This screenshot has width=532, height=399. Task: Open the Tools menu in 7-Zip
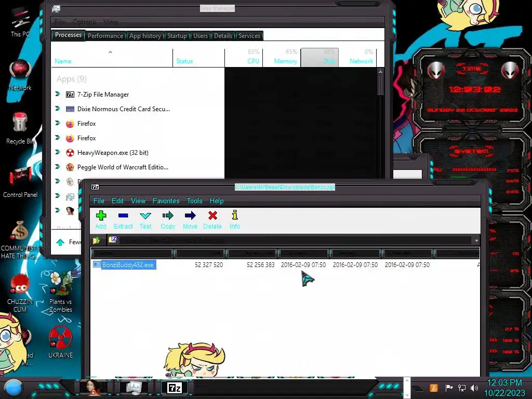click(194, 201)
